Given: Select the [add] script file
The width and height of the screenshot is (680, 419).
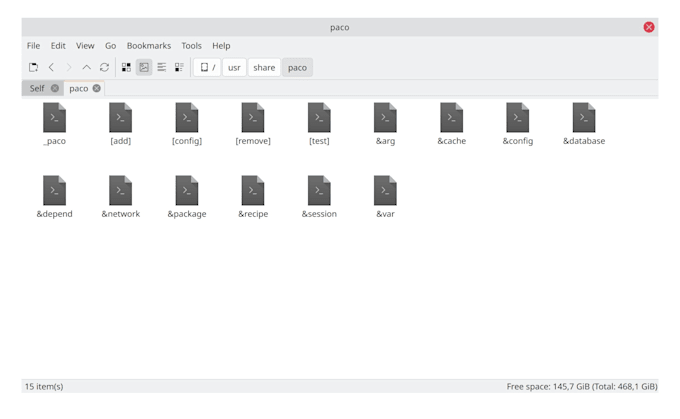Looking at the screenshot, I should (x=121, y=124).
